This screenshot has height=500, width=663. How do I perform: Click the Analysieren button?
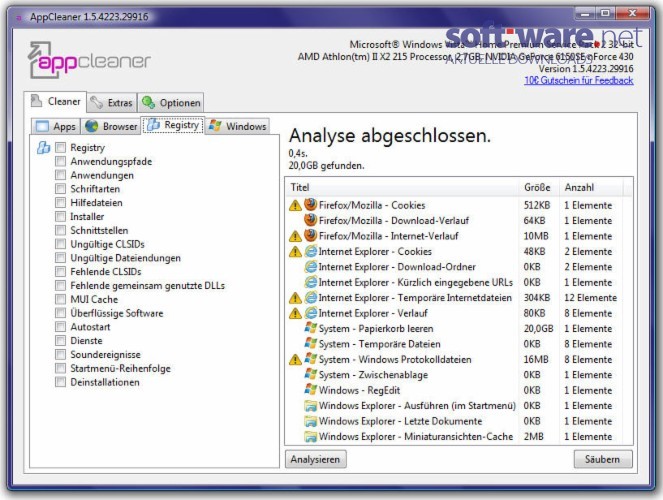[x=315, y=459]
